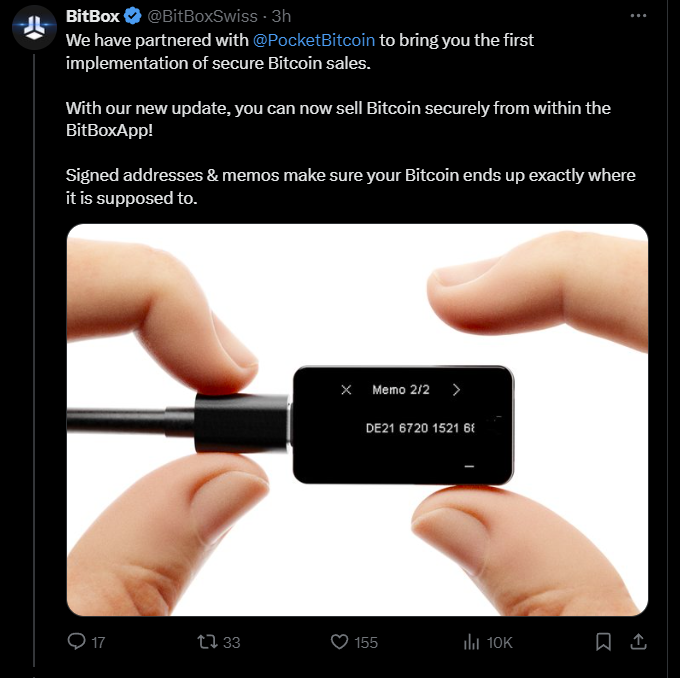
Task: Click the blue verified badge
Action: 131,17
